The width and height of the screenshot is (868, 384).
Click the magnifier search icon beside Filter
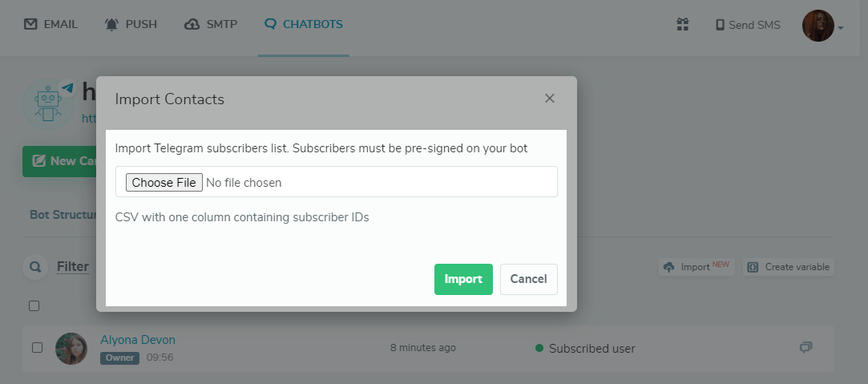pos(35,267)
